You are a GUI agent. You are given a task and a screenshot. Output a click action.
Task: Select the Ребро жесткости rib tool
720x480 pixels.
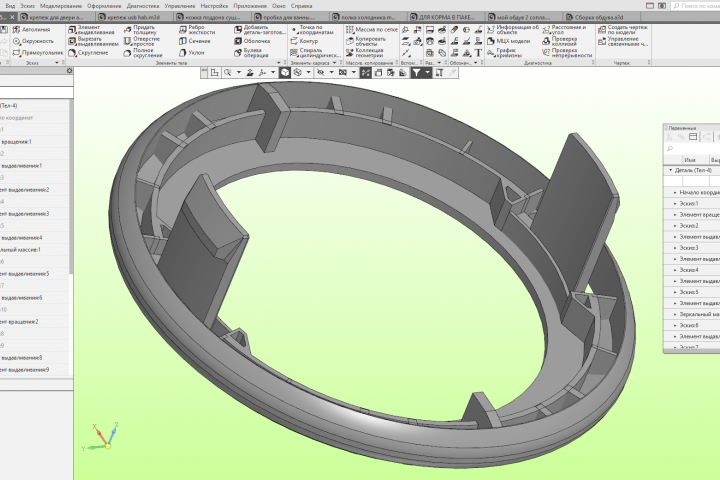197,30
